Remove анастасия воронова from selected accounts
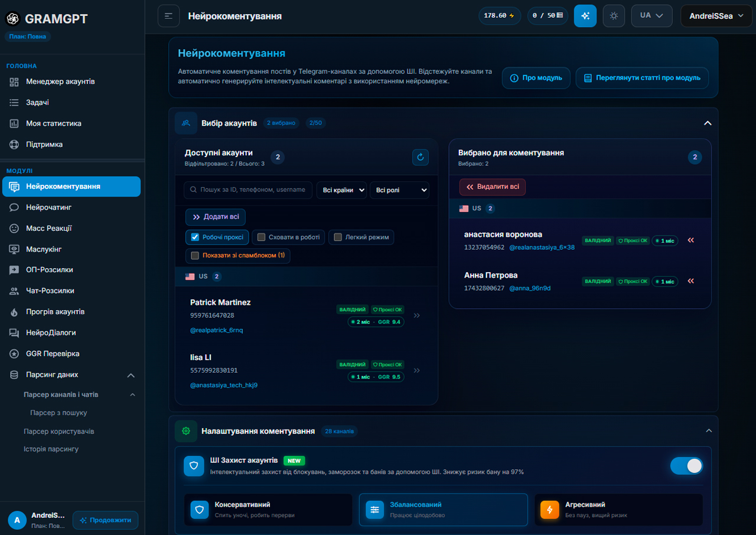Screen dimensions: 756x535 [x=690, y=240]
